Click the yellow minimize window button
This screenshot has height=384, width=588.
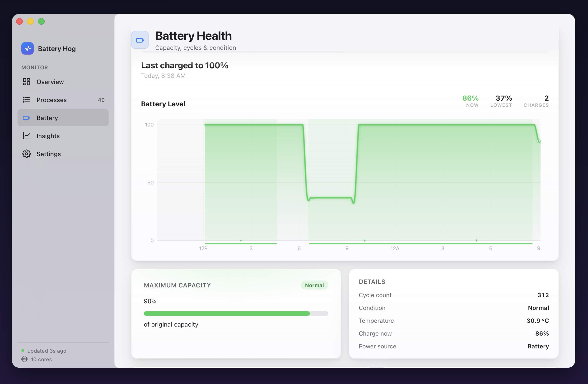pyautogui.click(x=30, y=22)
